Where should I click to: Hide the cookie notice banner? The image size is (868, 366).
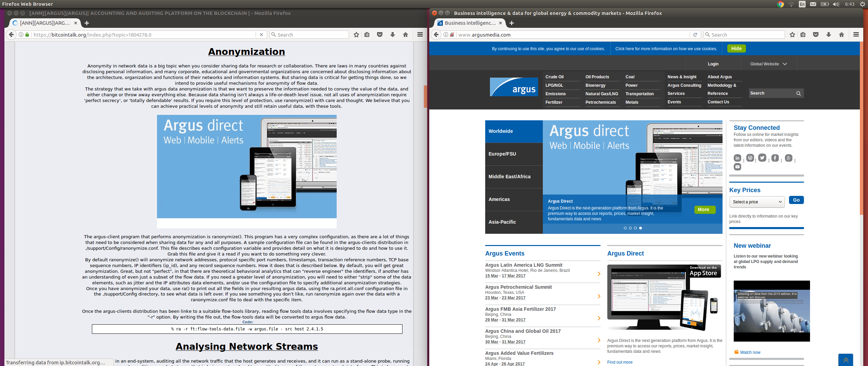coord(736,48)
